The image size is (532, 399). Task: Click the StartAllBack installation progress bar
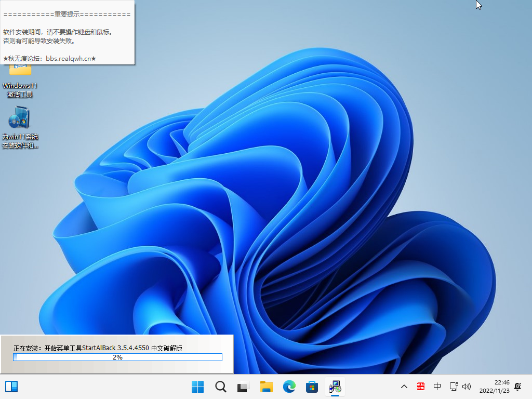[x=117, y=357]
